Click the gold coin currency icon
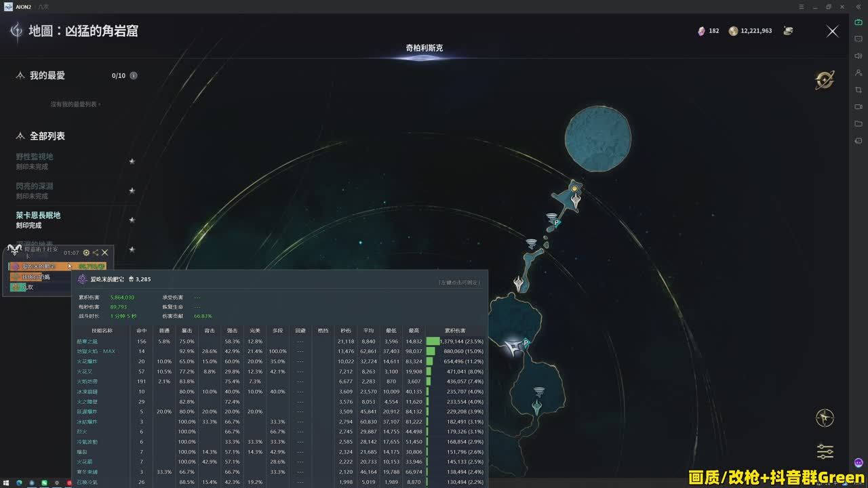Screen dimensions: 868x488 (733, 31)
